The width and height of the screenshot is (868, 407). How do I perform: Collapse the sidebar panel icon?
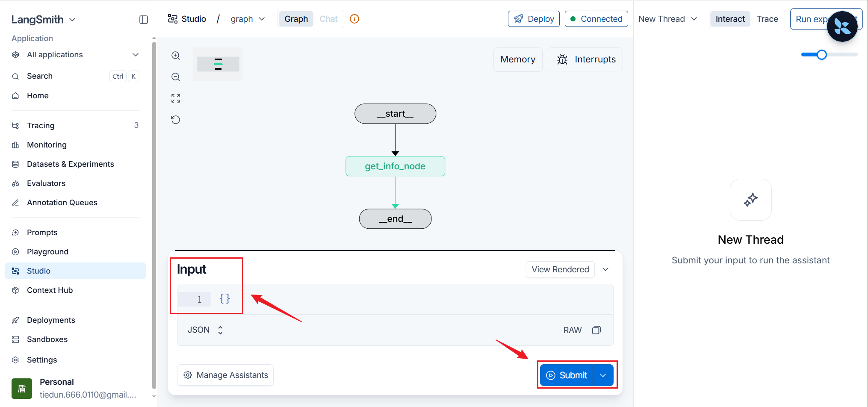[x=144, y=20]
